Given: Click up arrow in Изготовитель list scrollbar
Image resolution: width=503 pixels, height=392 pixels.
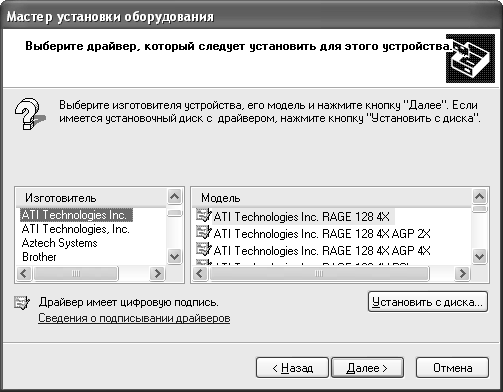Looking at the screenshot, I should 174,196.
